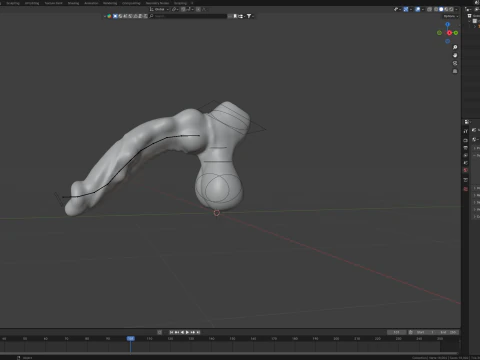The image size is (480, 360).
Task: Click the play reverse button in timeline
Action: 182,332
